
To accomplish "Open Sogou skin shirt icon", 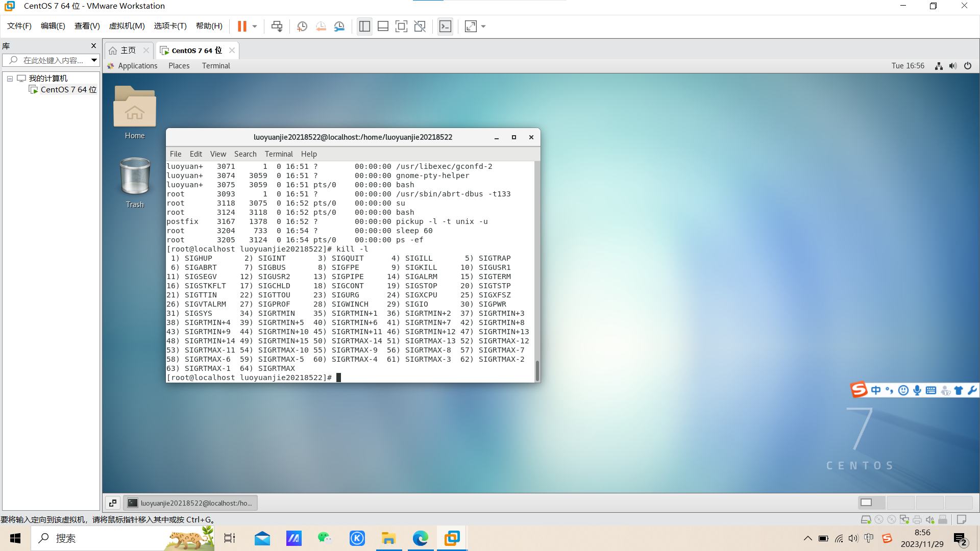I will pos(959,390).
